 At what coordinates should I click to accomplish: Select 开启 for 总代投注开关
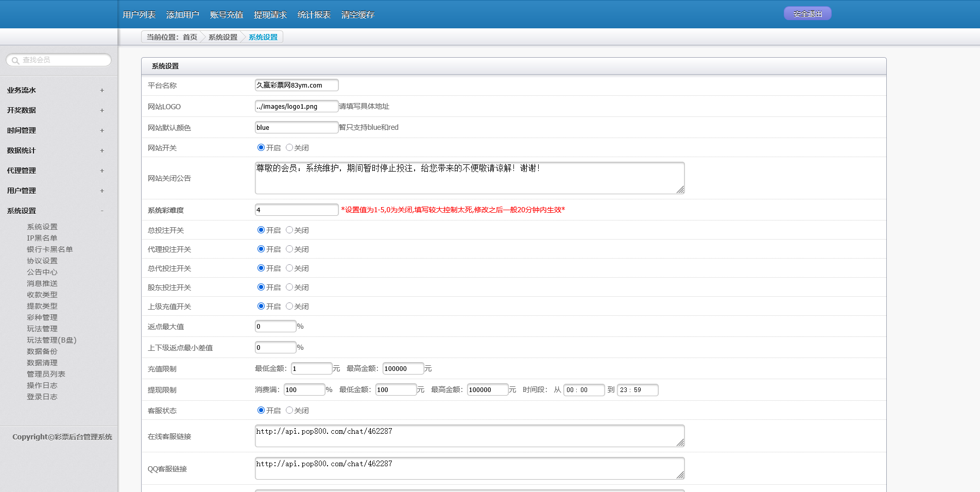(261, 268)
